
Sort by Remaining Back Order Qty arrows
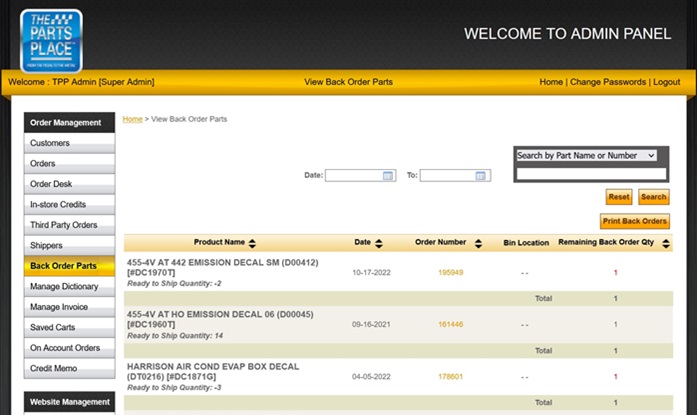tap(663, 243)
